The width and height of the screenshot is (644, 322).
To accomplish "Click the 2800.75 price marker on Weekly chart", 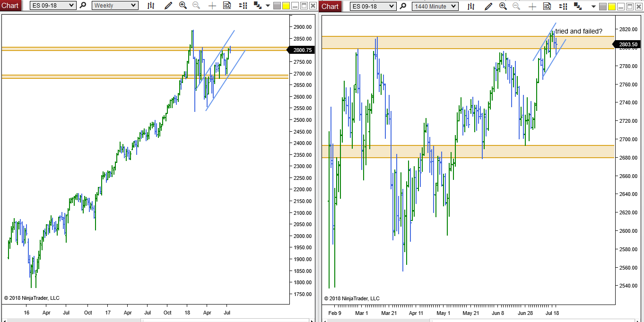I will pos(301,50).
